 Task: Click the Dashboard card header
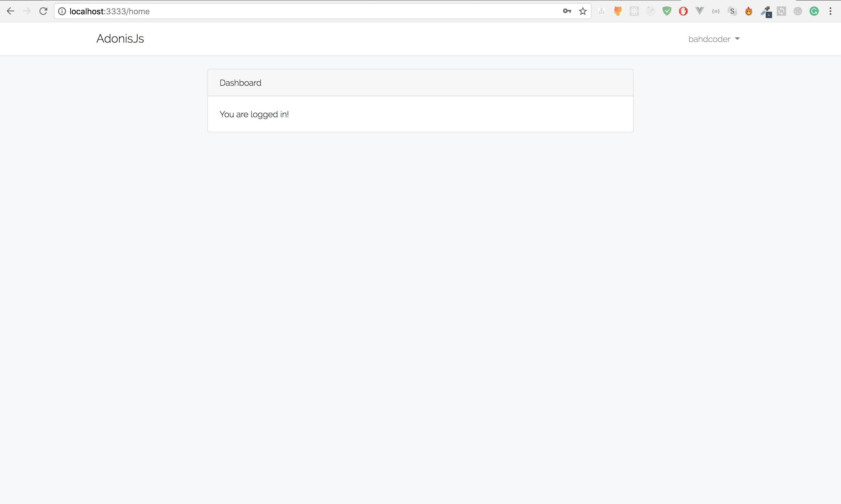(x=420, y=83)
